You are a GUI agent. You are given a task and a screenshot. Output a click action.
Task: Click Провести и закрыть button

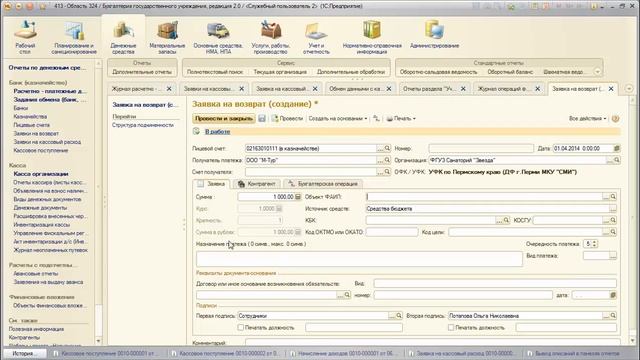(224, 118)
